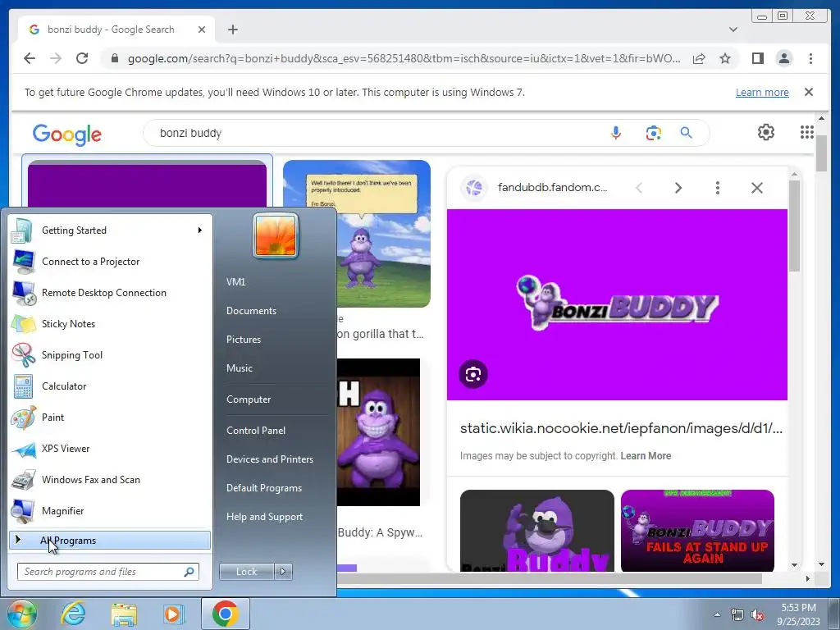Open Devices and Printers
Image resolution: width=840 pixels, height=630 pixels.
(269, 459)
